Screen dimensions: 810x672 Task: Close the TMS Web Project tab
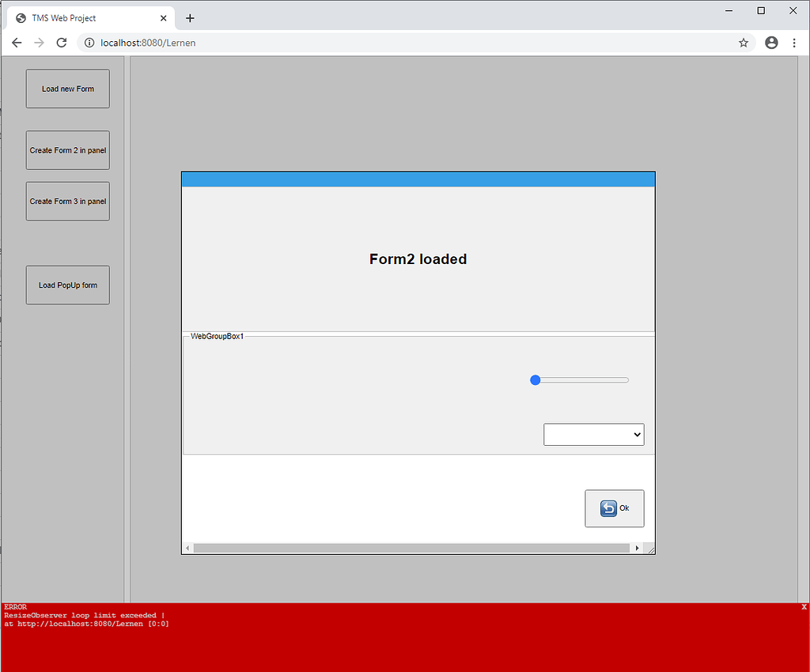pyautogui.click(x=164, y=18)
